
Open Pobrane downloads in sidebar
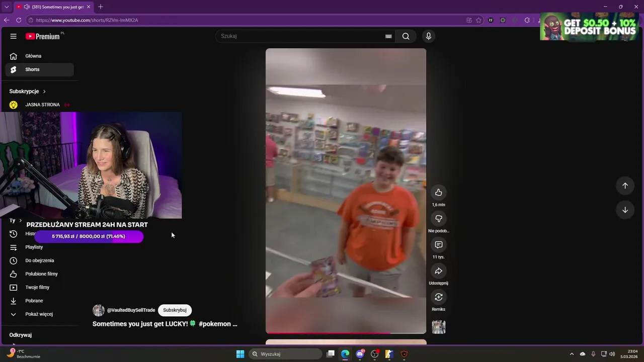(x=39, y=301)
